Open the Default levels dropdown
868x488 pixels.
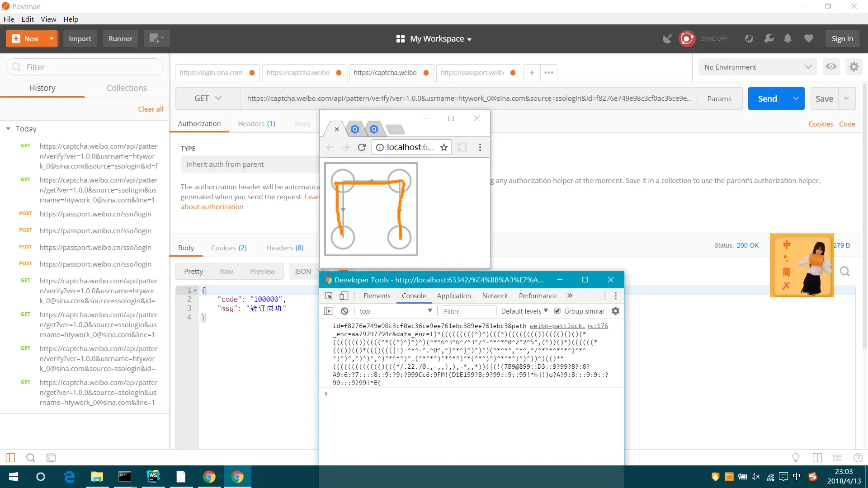[x=524, y=311]
